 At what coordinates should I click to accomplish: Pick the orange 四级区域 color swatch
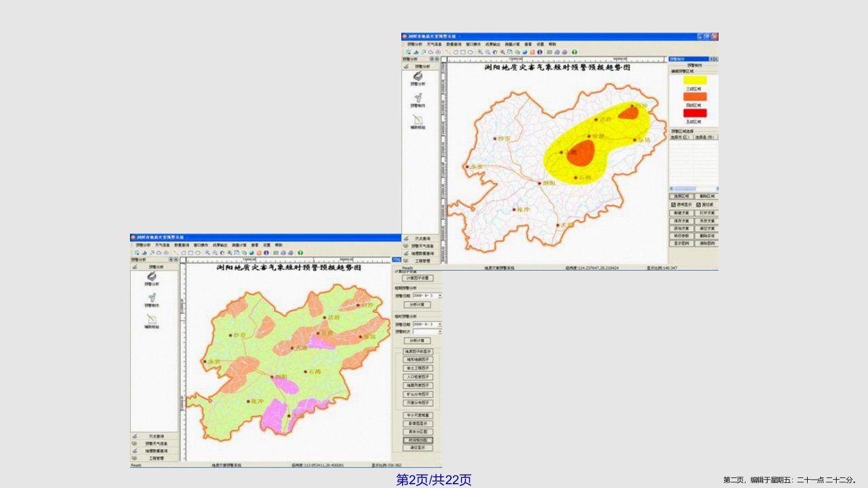pos(695,96)
